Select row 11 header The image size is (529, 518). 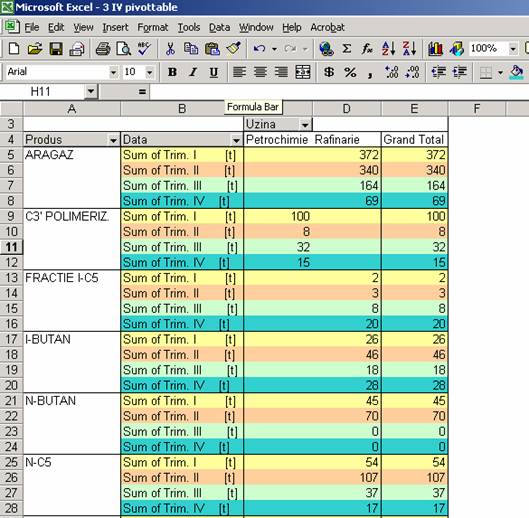[x=11, y=247]
